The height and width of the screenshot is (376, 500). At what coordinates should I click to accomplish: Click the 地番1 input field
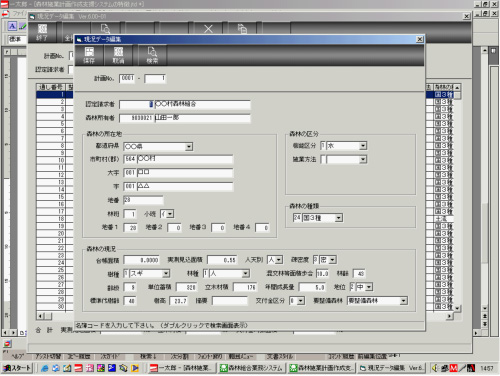coord(130,228)
